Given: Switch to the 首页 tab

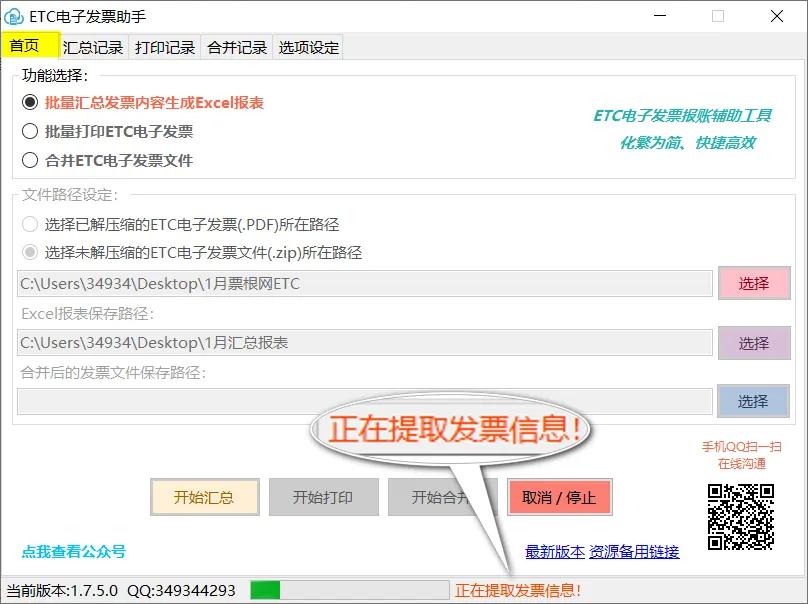Looking at the screenshot, I should [x=30, y=45].
